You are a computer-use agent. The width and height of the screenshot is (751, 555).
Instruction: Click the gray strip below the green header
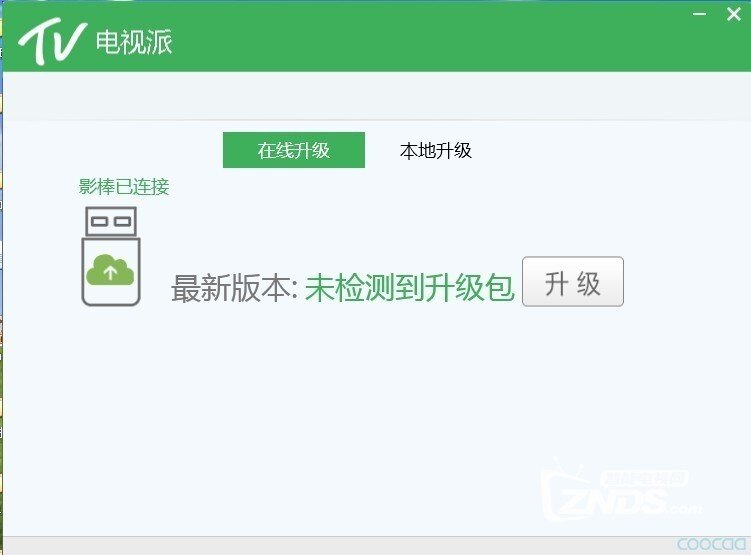pyautogui.click(x=375, y=95)
